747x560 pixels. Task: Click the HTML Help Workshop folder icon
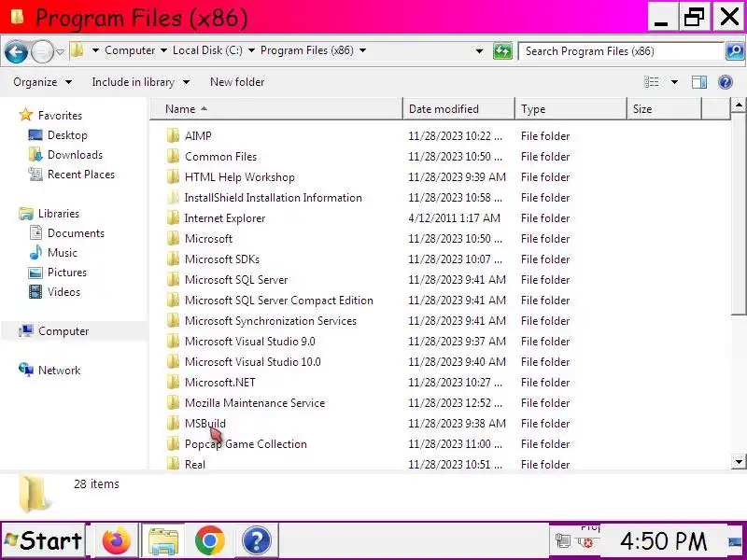click(x=173, y=176)
